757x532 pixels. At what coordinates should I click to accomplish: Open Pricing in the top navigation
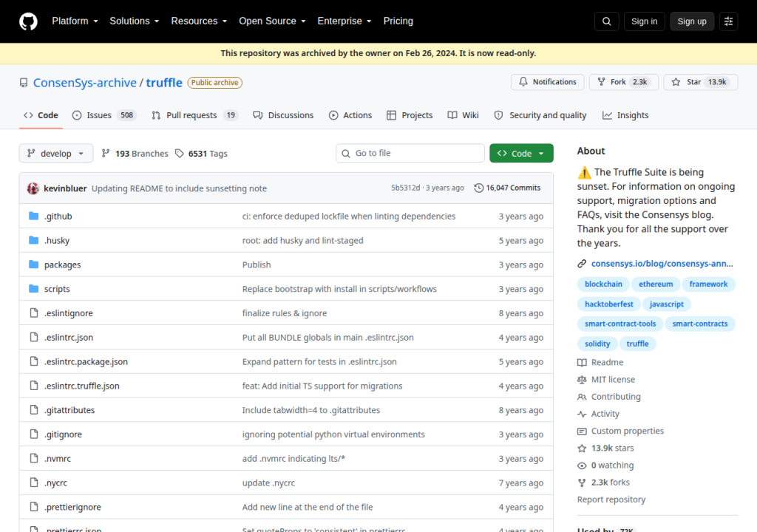398,21
